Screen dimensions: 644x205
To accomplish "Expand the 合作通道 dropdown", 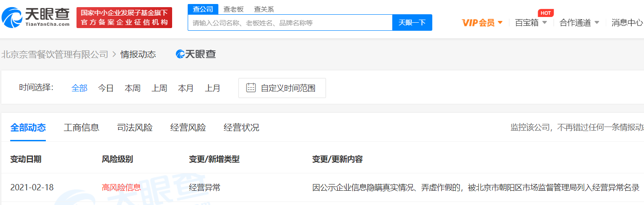I will click(x=579, y=23).
